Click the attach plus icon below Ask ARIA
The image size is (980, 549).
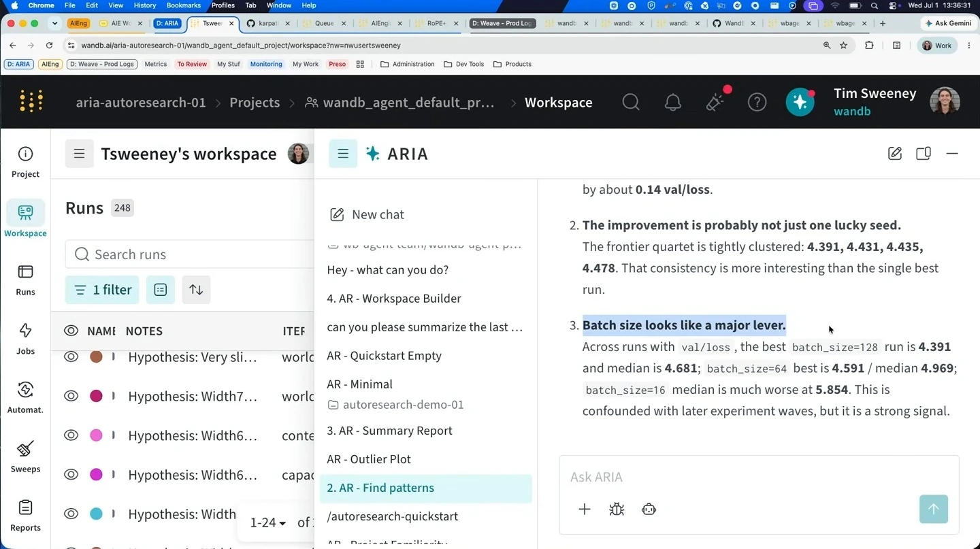point(585,509)
